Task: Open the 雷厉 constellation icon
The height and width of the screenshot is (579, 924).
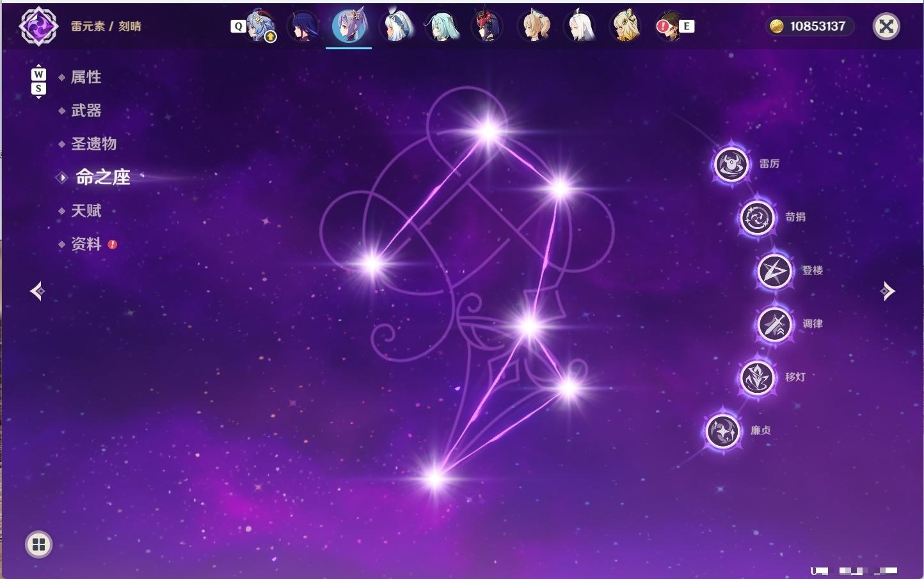Action: pos(731,164)
